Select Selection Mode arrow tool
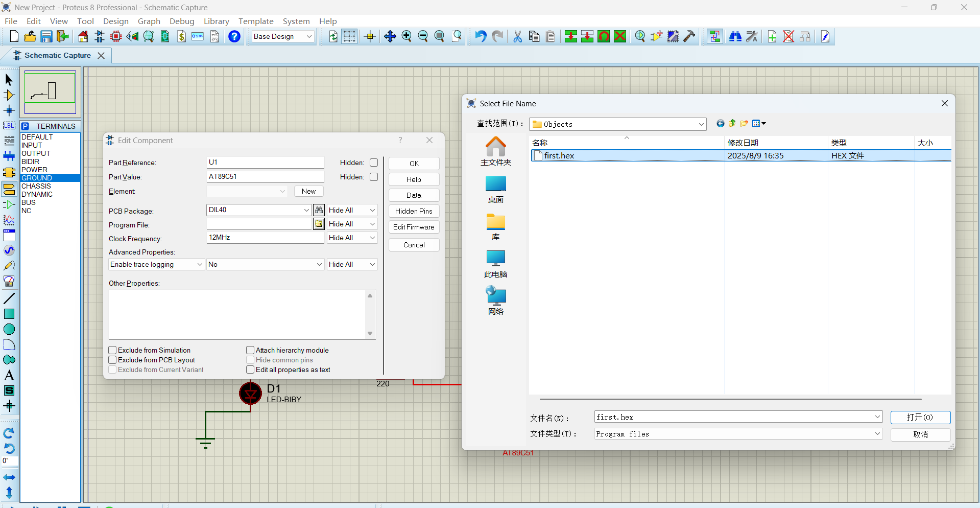Viewport: 980px width, 508px height. (9, 80)
